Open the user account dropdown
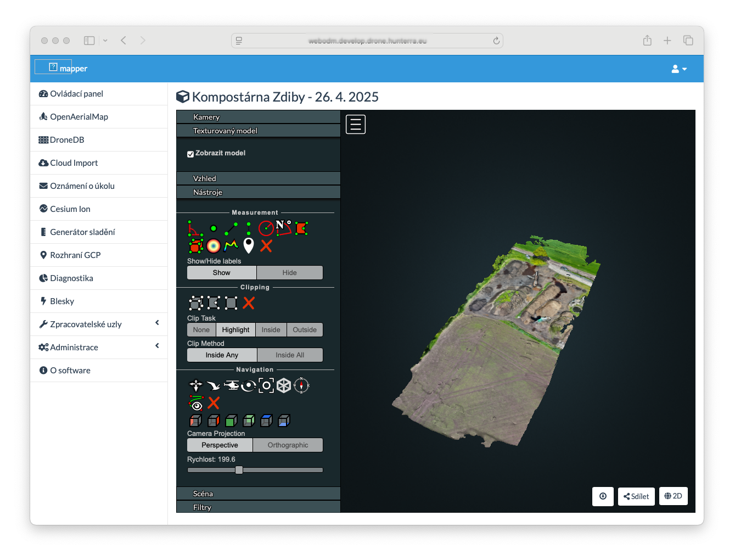 [x=679, y=69]
